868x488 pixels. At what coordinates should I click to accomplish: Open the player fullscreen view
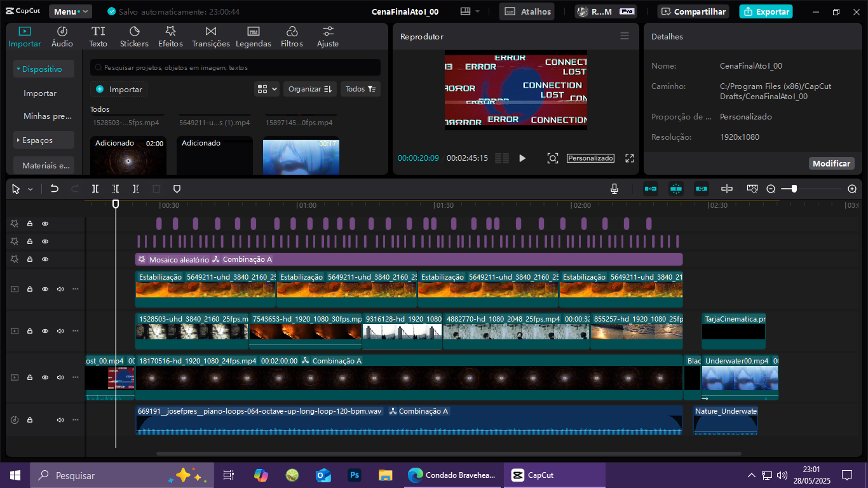click(630, 158)
